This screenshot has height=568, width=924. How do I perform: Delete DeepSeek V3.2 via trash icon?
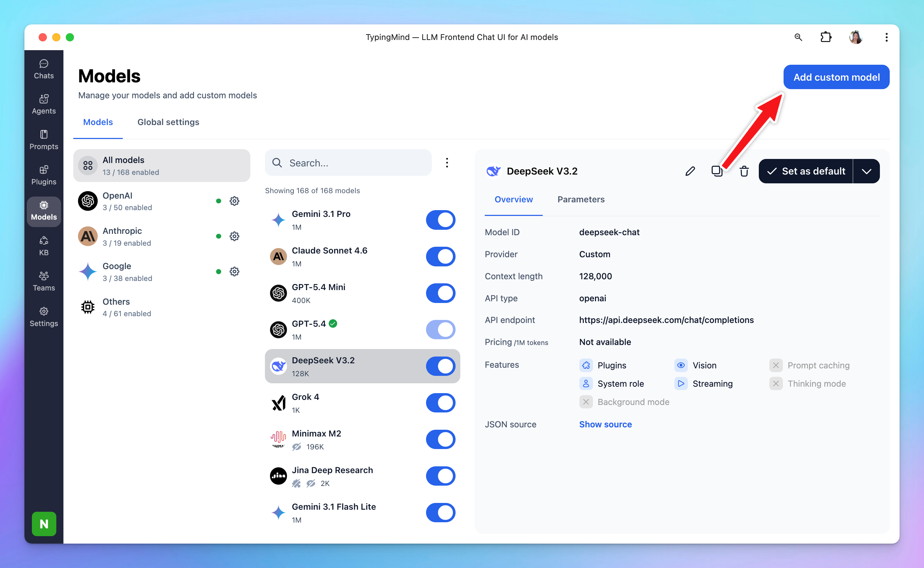(744, 171)
